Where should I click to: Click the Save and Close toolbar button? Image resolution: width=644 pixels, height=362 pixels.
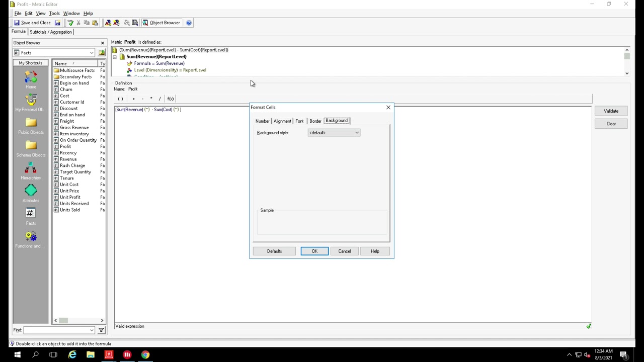(x=32, y=23)
